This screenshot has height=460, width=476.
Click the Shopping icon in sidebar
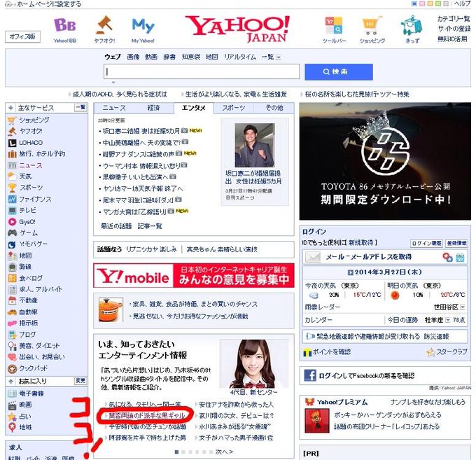pyautogui.click(x=11, y=120)
